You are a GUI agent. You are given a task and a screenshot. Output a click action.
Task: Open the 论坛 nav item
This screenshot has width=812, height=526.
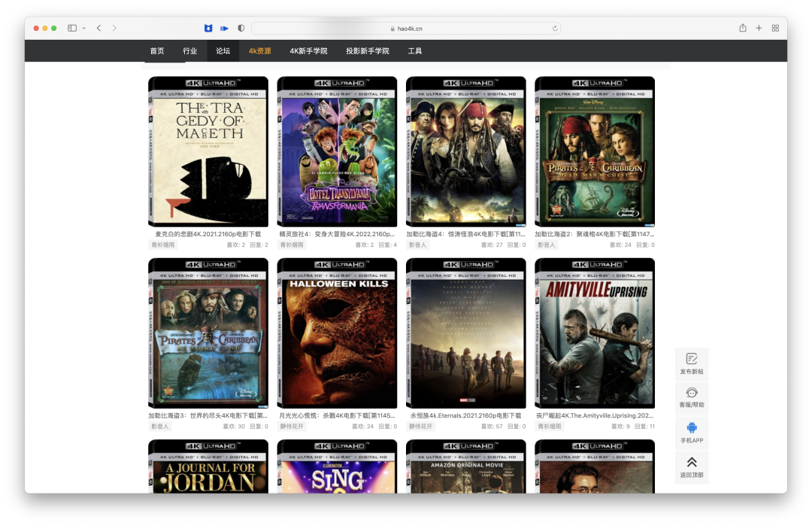coord(223,50)
